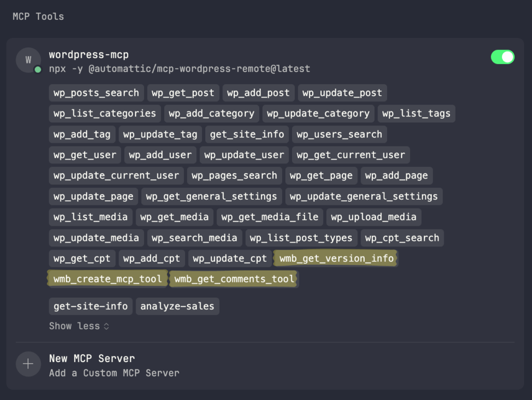Click the wordpress-mcp W avatar icon

pyautogui.click(x=29, y=60)
